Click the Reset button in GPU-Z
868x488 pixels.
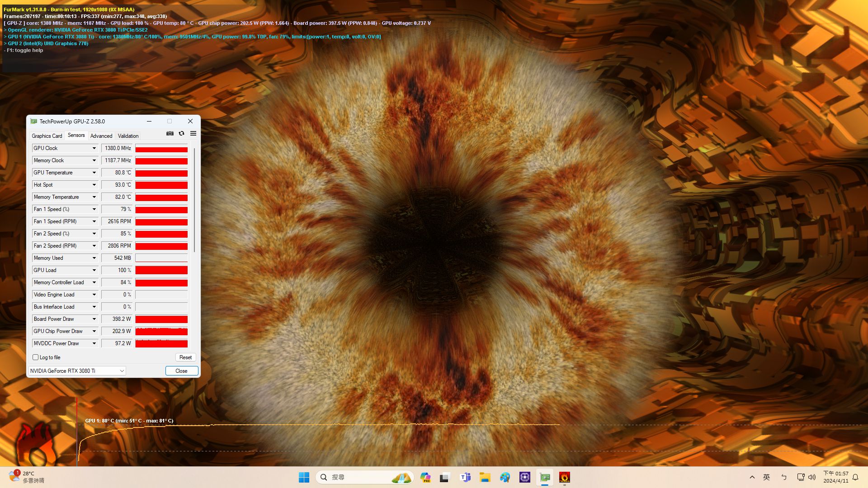click(185, 357)
